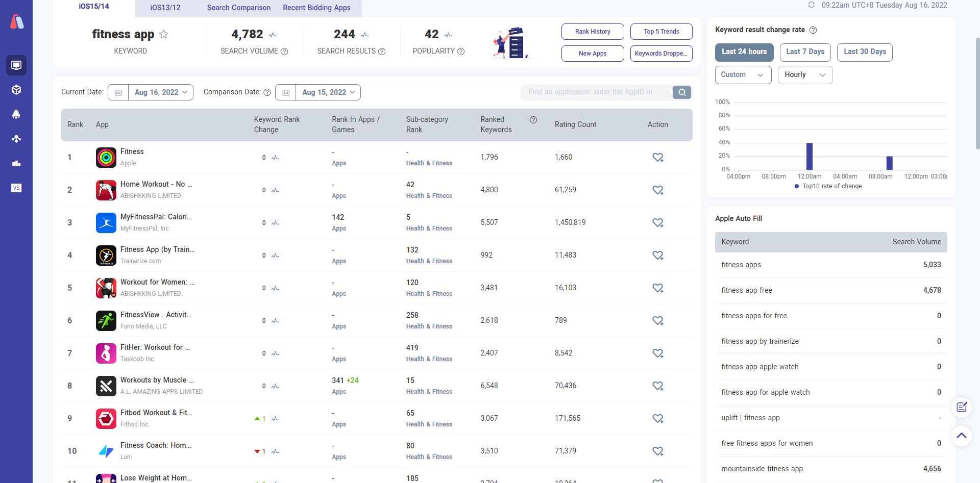Show search results help tooltip
This screenshot has height=483, width=980.
pos(382,52)
